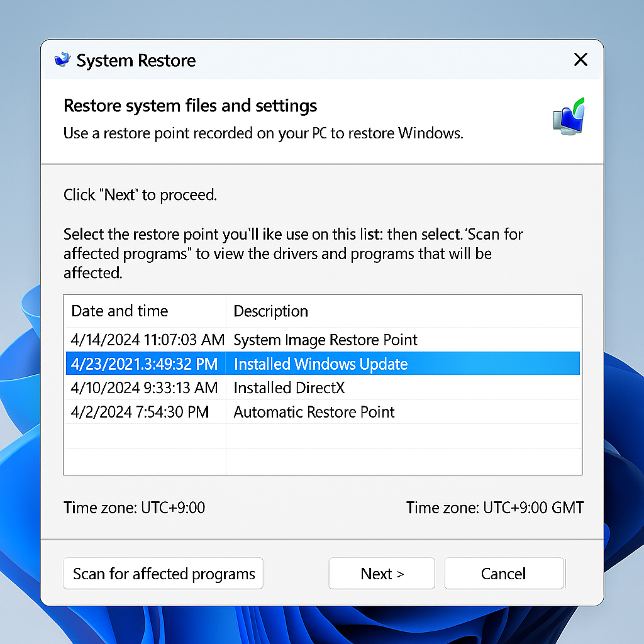This screenshot has height=644, width=644.
Task: Click the empty row below Automatic Restore Point
Action: pyautogui.click(x=322, y=437)
